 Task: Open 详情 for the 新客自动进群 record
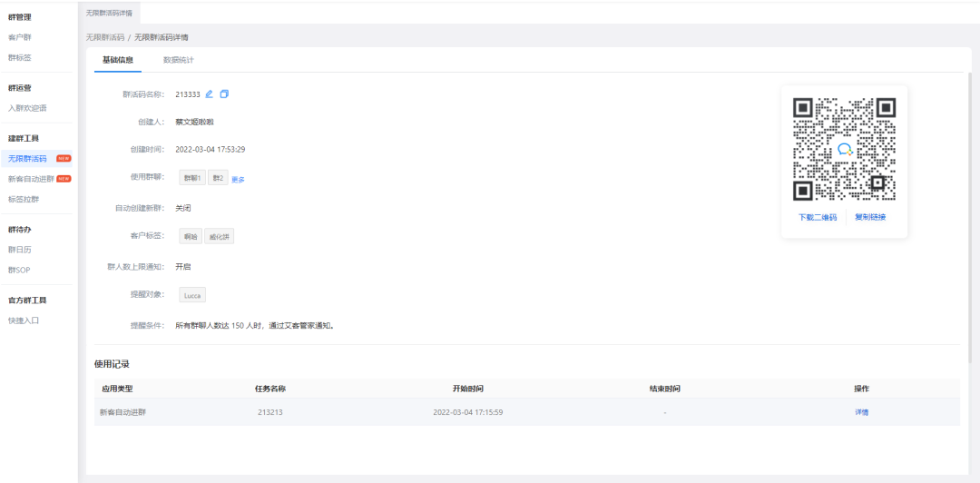(862, 412)
